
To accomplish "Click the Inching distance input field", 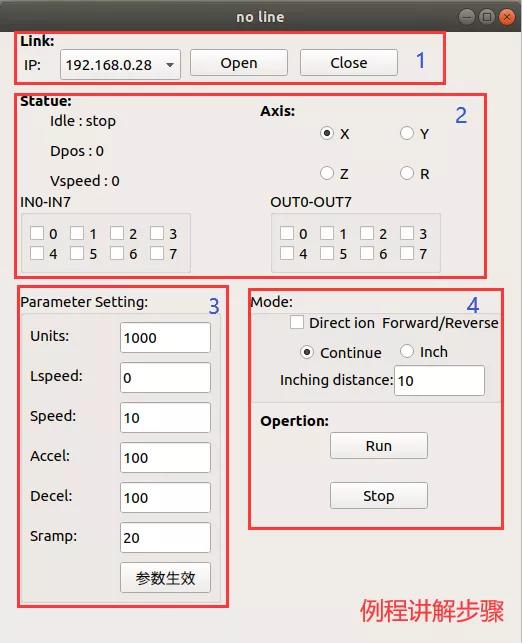I will (x=439, y=381).
